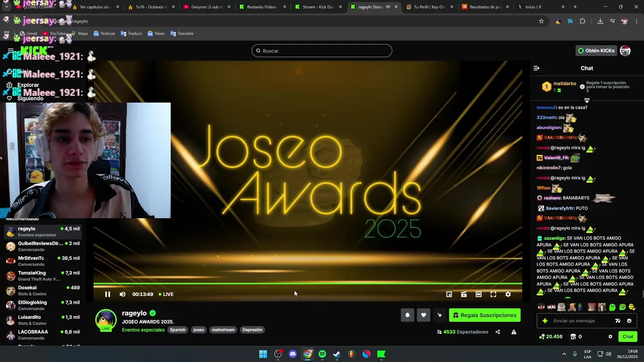The width and height of the screenshot is (644, 362).
Task: Open video player settings gear
Action: [508, 294]
